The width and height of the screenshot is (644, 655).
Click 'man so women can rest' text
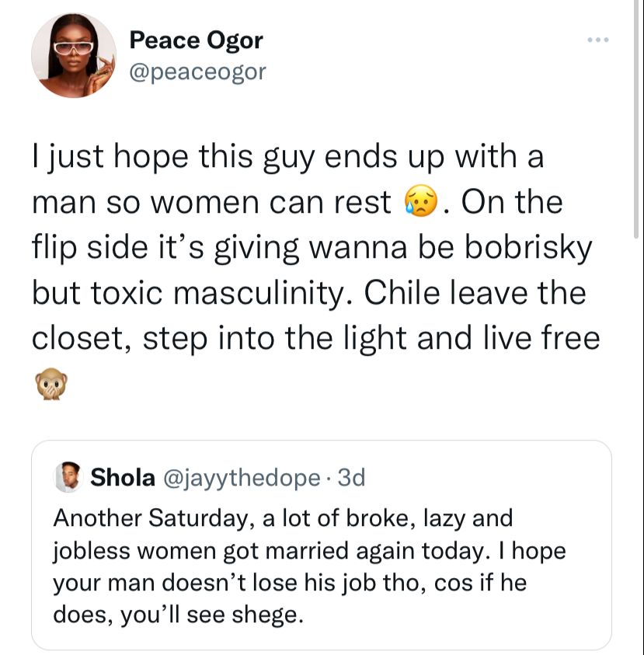tap(211, 203)
